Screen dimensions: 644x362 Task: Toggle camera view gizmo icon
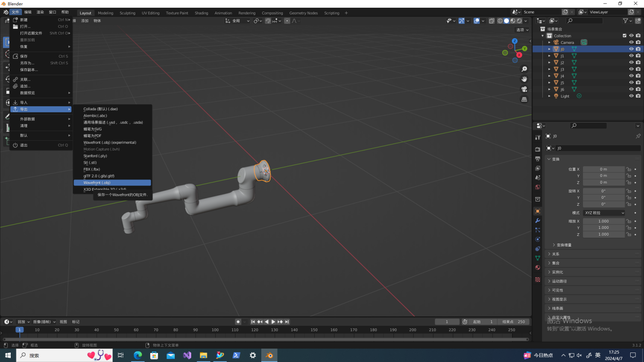(x=524, y=89)
